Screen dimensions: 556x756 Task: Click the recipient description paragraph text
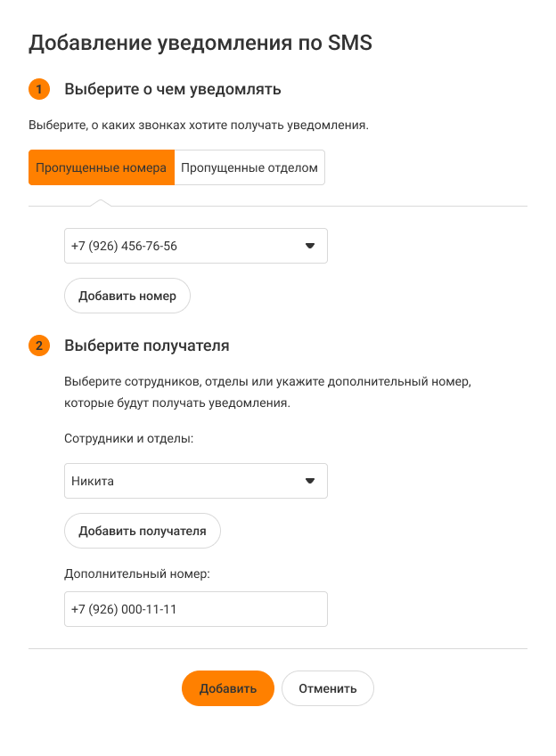tap(266, 393)
